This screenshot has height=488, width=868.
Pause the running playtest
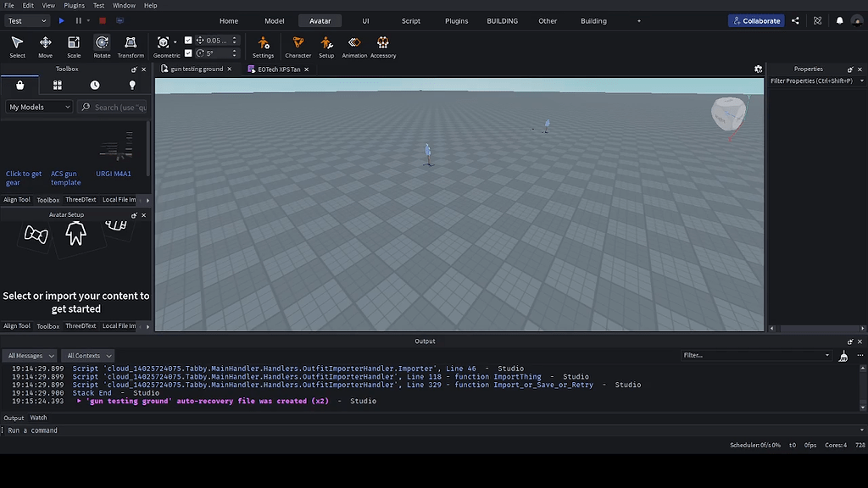click(79, 21)
